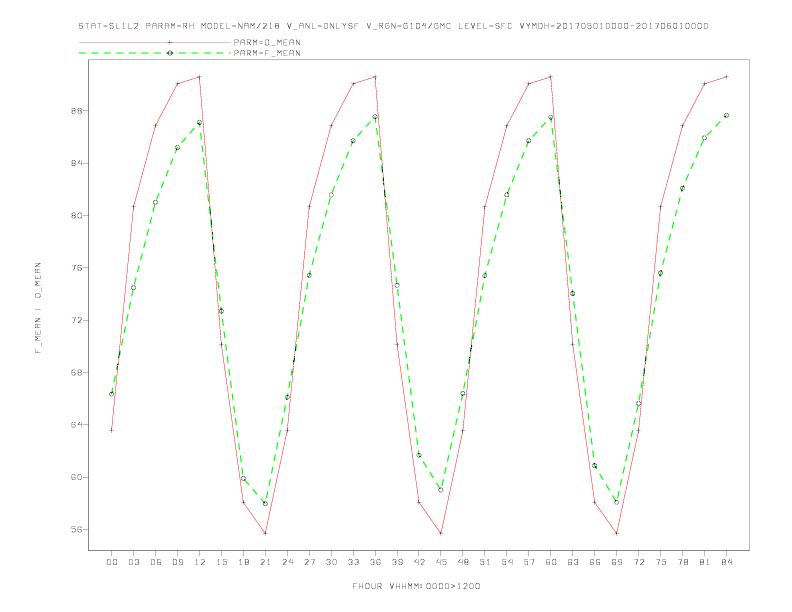Click forecast hour 36 on the horizontal axis
The height and width of the screenshot is (612, 792).
[375, 562]
